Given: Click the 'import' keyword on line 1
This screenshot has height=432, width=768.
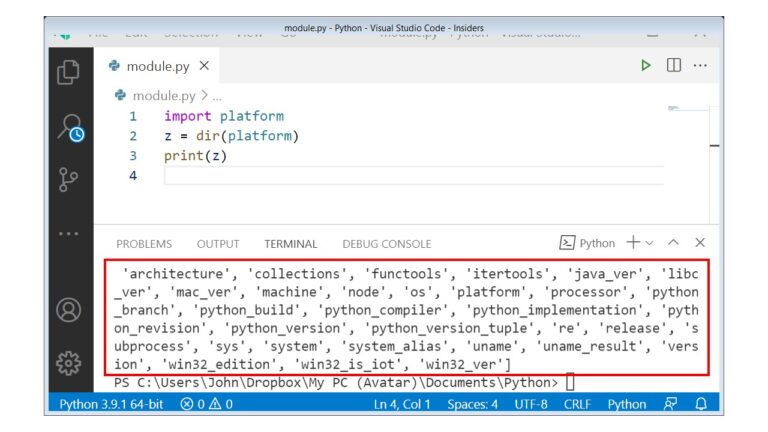Looking at the screenshot, I should (x=188, y=116).
